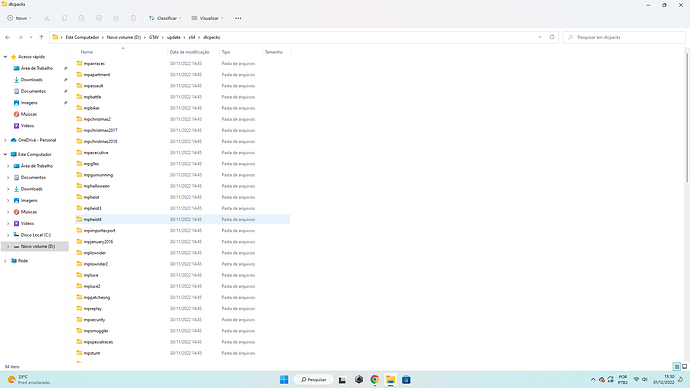The width and height of the screenshot is (690, 388).
Task: Open recent locations dropdown arrow
Action: pyautogui.click(x=31, y=37)
